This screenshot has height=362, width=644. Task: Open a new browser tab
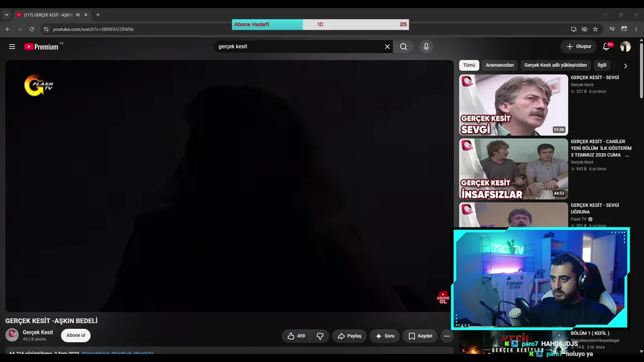[x=98, y=15]
